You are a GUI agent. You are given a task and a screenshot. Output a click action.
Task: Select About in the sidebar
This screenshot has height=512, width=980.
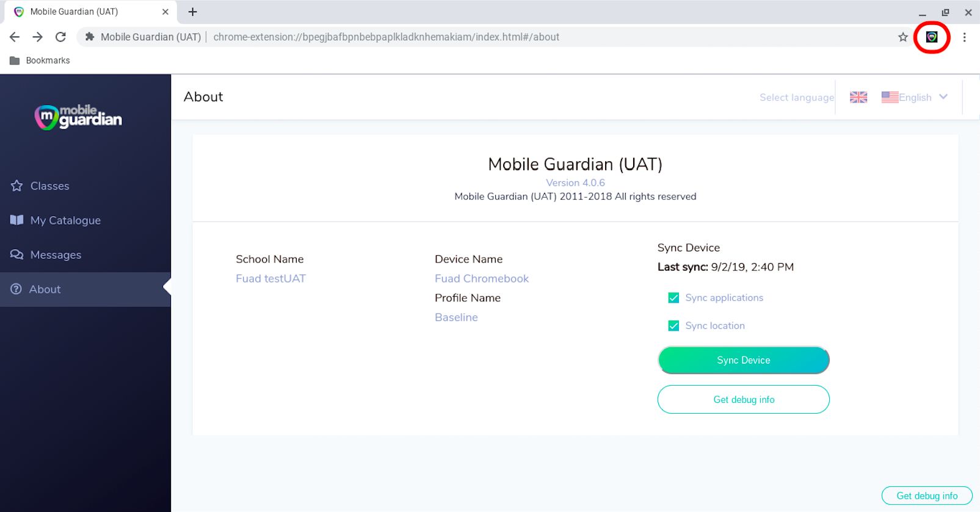click(x=85, y=289)
